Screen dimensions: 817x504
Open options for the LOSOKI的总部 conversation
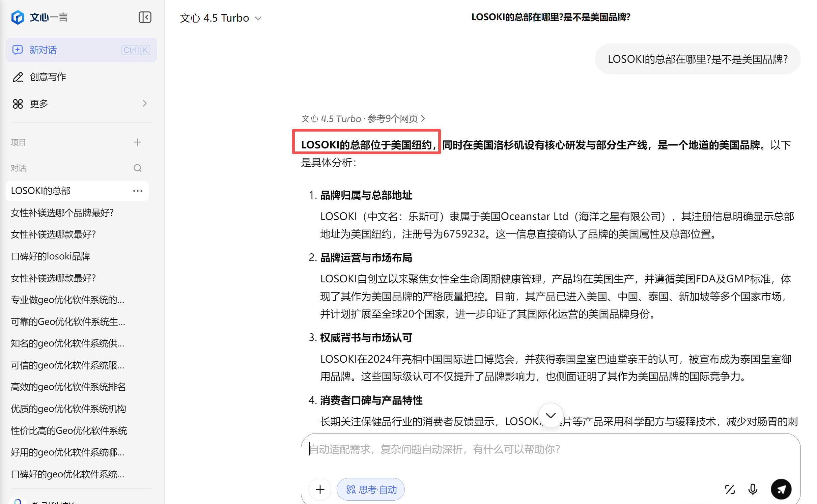point(137,191)
